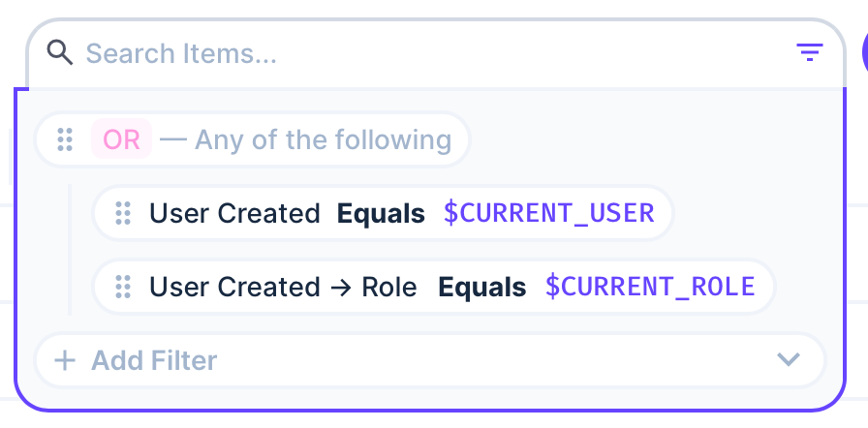Click drag handle of User Created Role filter
This screenshot has width=868, height=428.
click(x=123, y=287)
